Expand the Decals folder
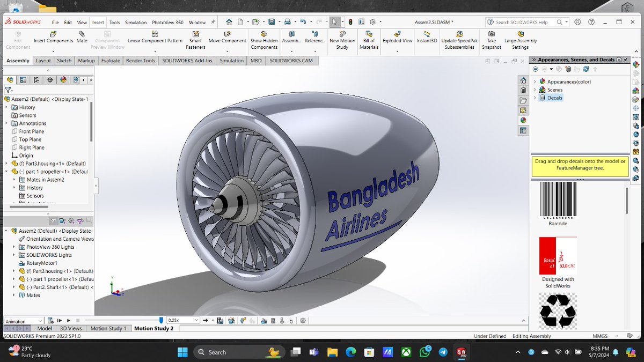 click(535, 98)
